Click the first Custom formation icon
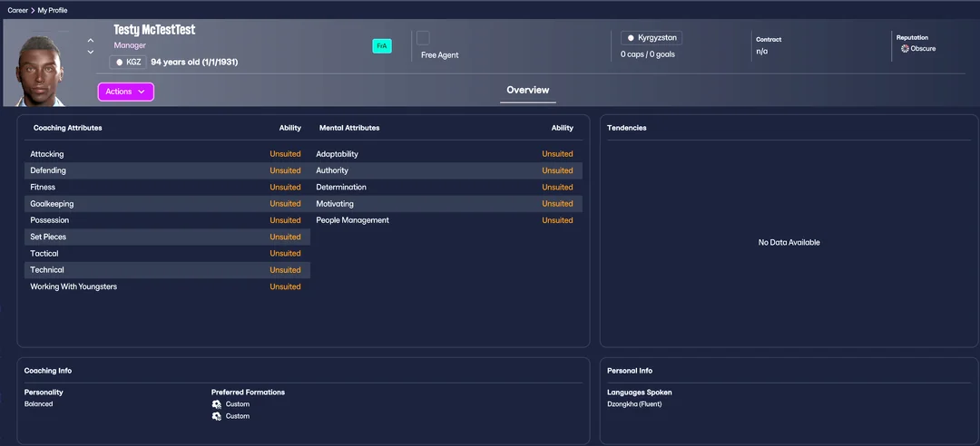 [x=216, y=404]
